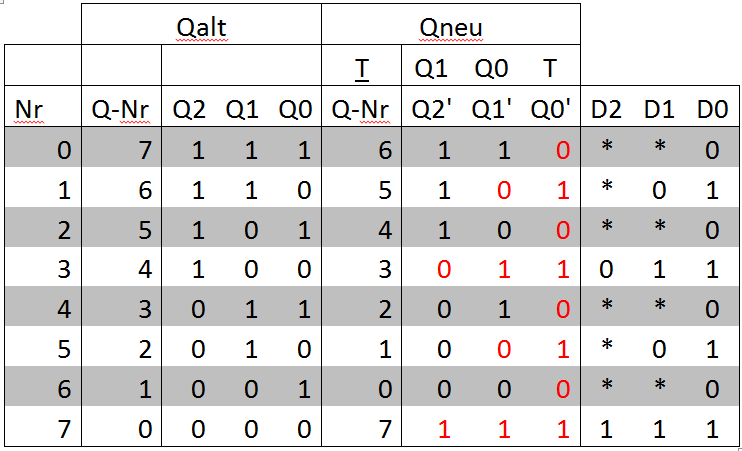Select the red Q1' value in row 1
742x451 pixels.
502,190
